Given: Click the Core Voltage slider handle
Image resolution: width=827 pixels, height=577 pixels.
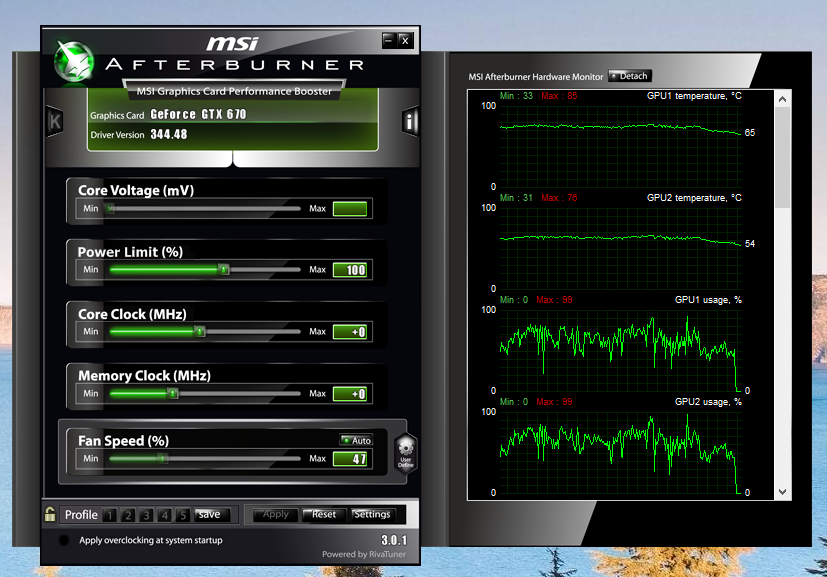Looking at the screenshot, I should point(109,208).
